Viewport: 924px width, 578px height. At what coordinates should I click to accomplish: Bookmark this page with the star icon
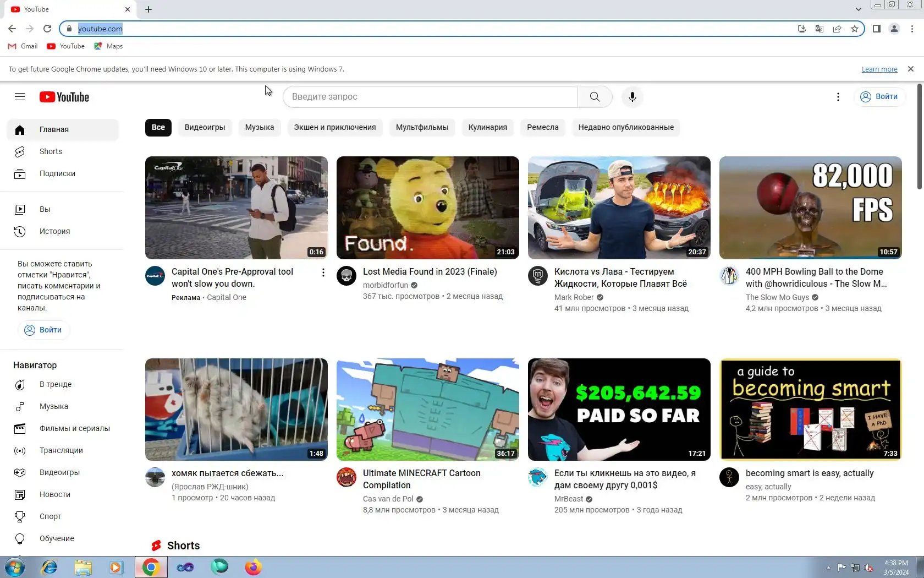855,29
